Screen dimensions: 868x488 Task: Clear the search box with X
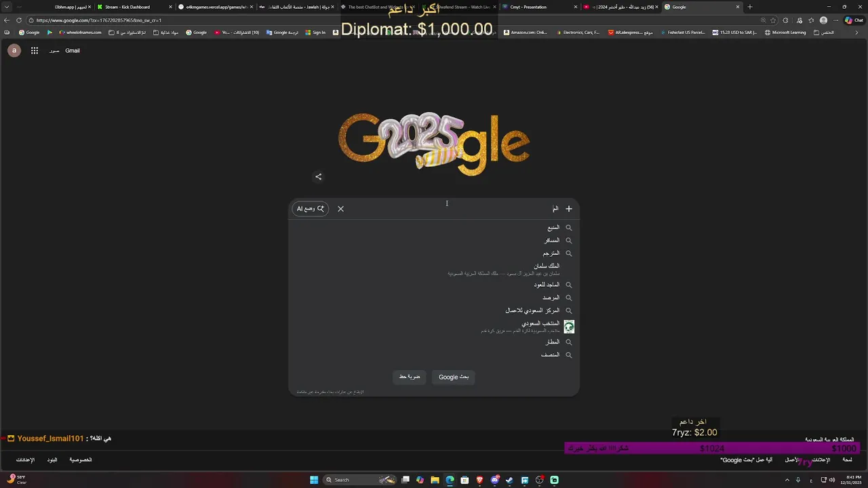(340, 209)
